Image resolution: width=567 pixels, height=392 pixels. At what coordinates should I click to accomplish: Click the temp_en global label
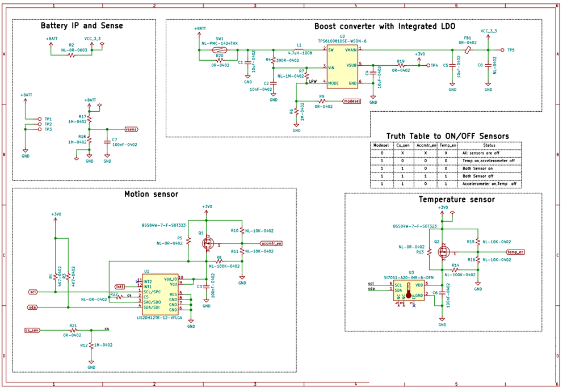point(515,252)
